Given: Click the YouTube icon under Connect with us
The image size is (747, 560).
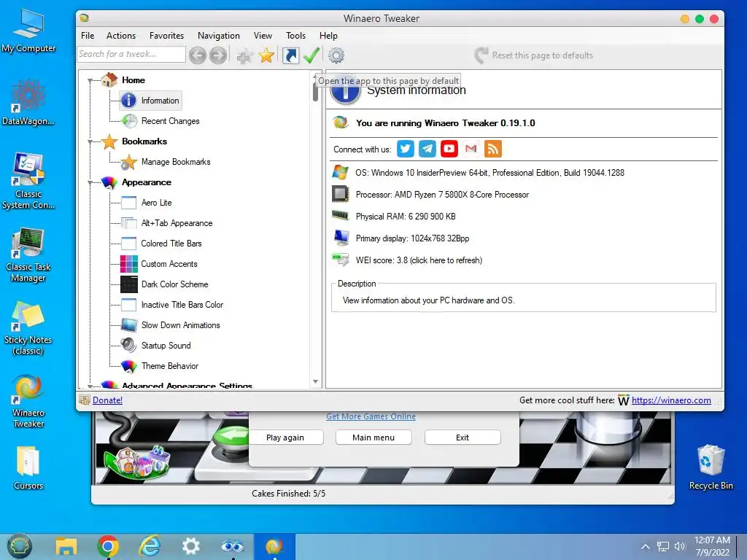Looking at the screenshot, I should 449,149.
